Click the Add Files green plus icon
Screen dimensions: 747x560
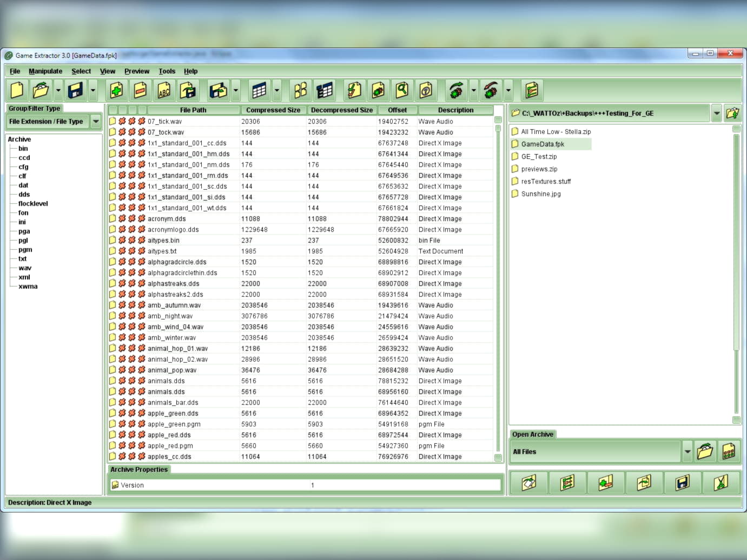click(116, 90)
